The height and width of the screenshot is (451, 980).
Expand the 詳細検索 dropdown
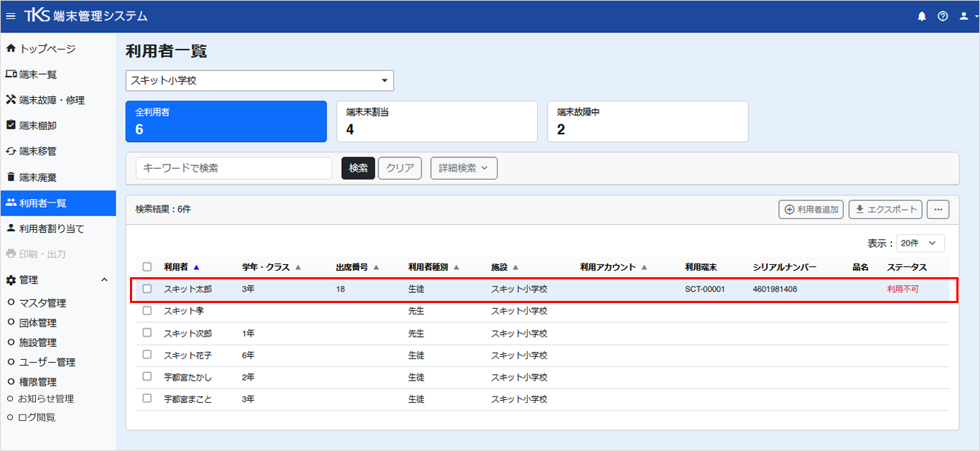point(464,168)
